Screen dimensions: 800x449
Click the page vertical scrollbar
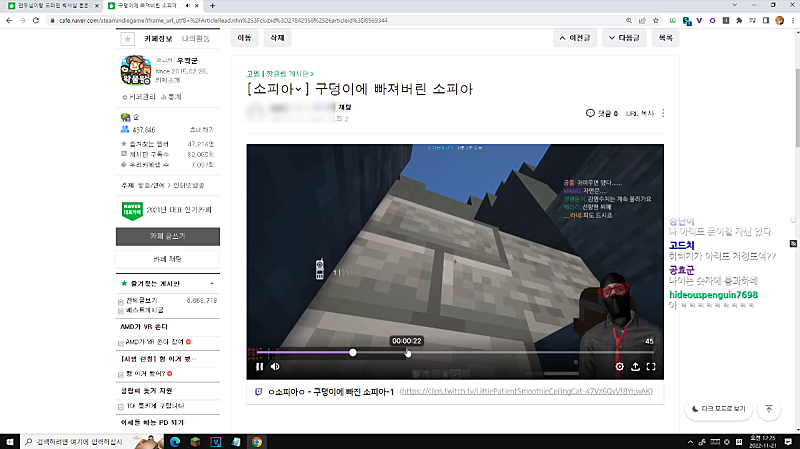point(797,107)
